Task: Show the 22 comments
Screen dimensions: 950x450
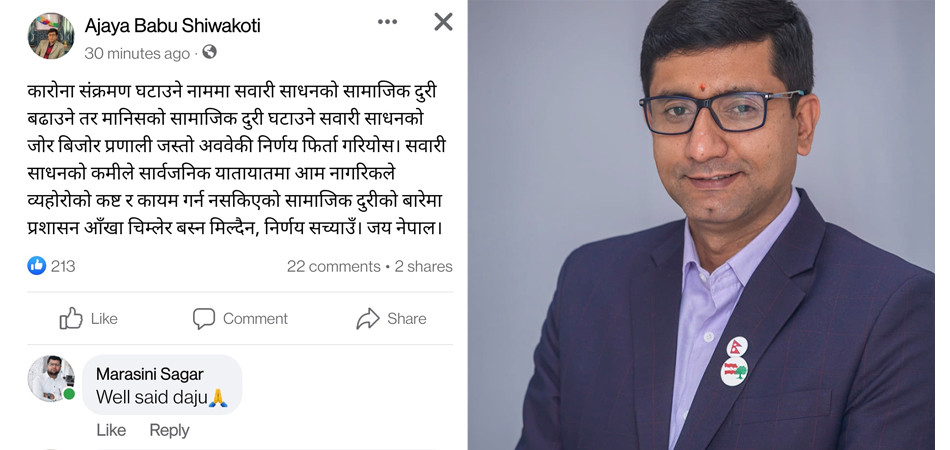Action: click(333, 266)
